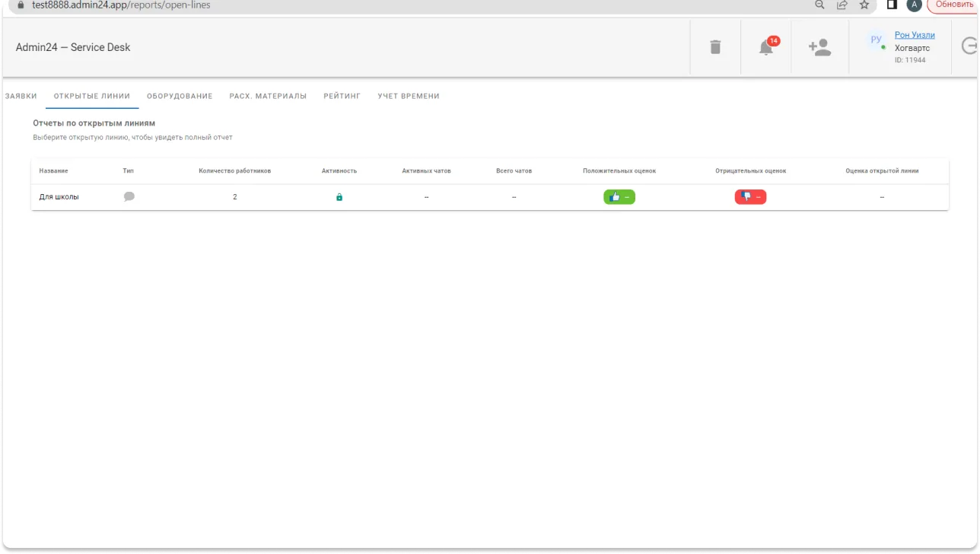Viewport: 980px width, 554px height.
Task: Open the Оборудование tab
Action: click(180, 96)
